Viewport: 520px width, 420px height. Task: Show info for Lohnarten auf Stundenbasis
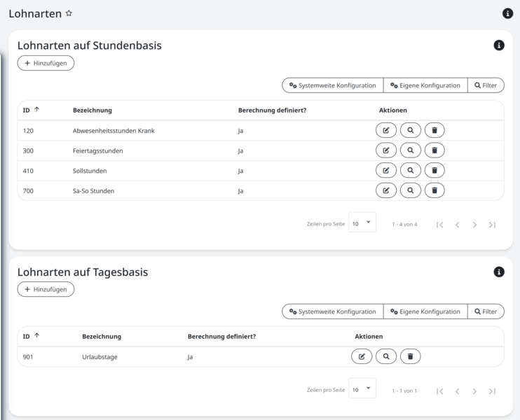pos(499,45)
